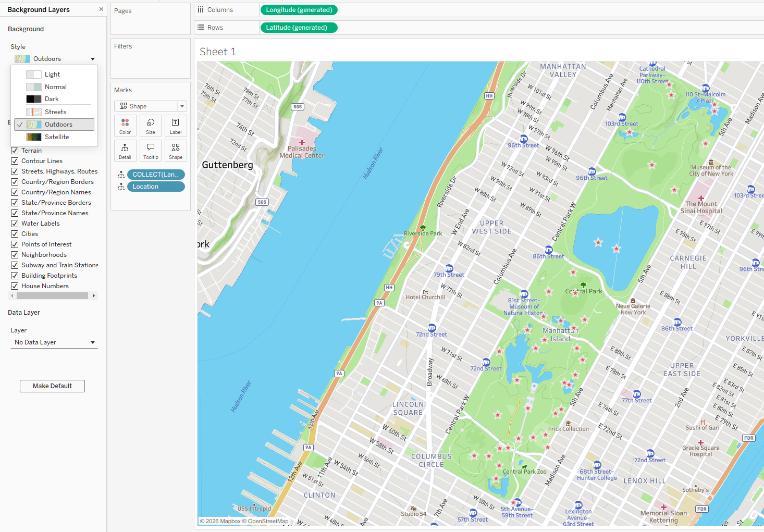
Task: Click the Columns shelf icon
Action: (x=201, y=10)
